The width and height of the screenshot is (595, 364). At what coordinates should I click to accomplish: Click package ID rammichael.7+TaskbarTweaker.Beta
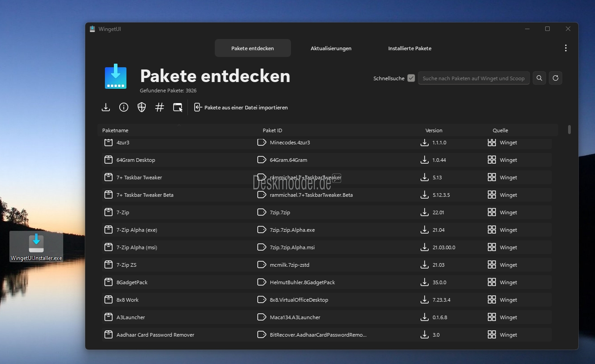point(311,195)
